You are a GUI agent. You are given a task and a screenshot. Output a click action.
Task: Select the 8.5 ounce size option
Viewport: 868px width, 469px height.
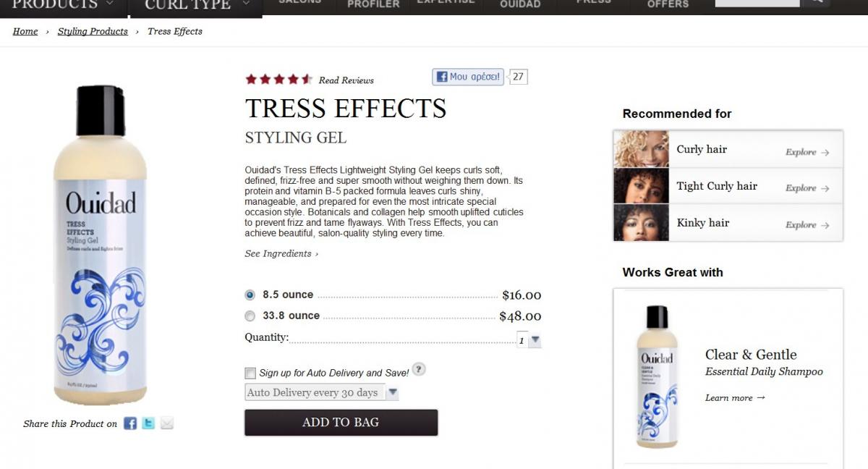point(250,295)
